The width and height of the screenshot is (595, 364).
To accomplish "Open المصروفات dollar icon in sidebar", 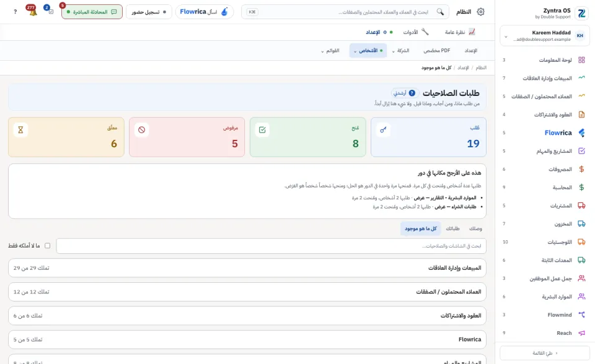I will [x=581, y=169].
